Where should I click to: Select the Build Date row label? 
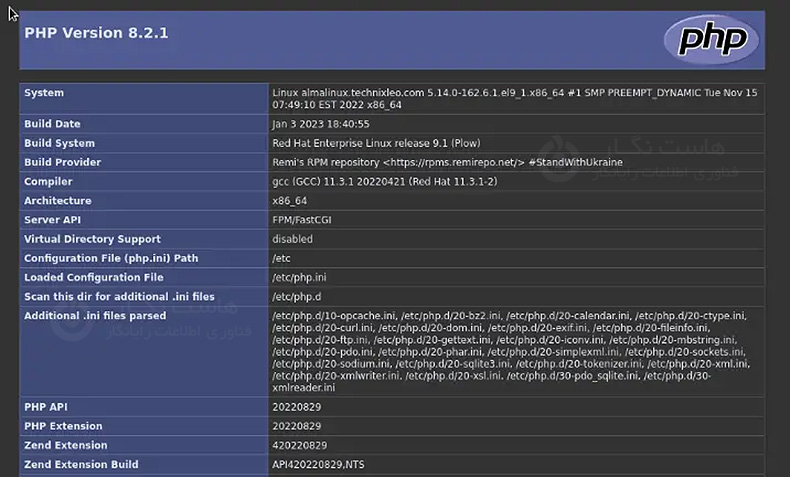tap(52, 124)
